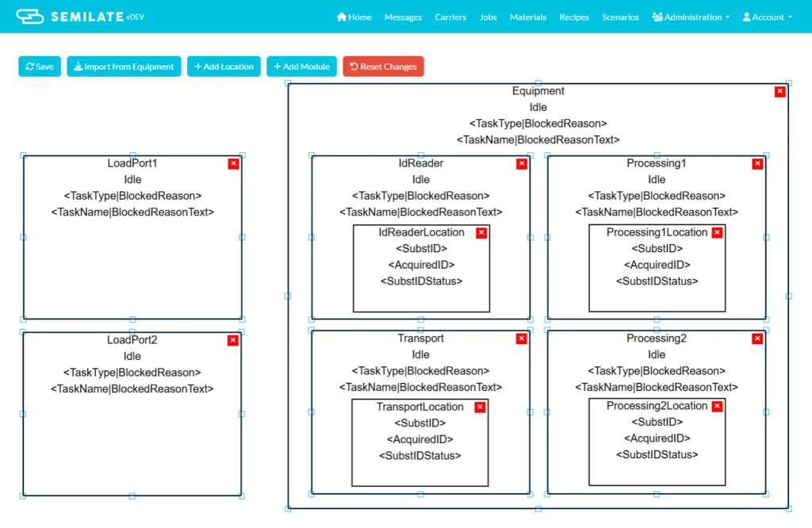The width and height of the screenshot is (812, 528).
Task: Select the LoadPort2 title text
Action: (x=132, y=339)
